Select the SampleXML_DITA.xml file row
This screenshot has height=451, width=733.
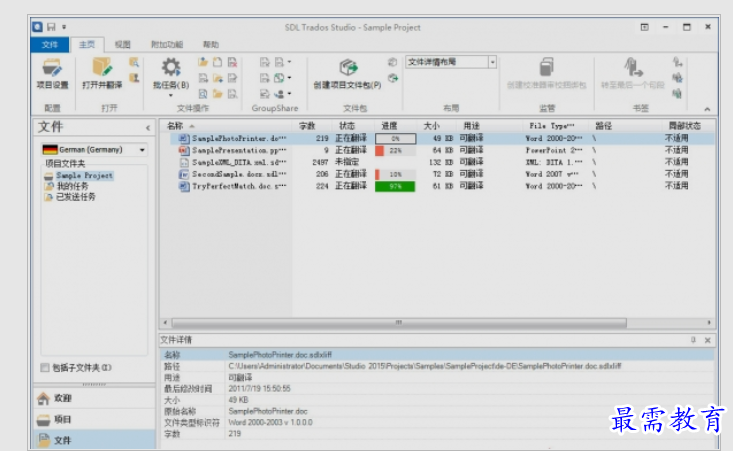tap(437, 162)
